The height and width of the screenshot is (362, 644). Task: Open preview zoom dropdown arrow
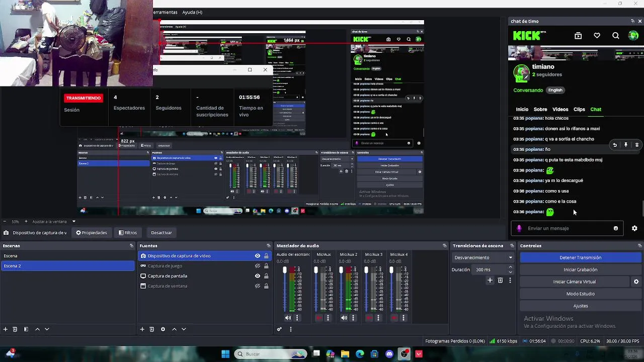point(73,222)
